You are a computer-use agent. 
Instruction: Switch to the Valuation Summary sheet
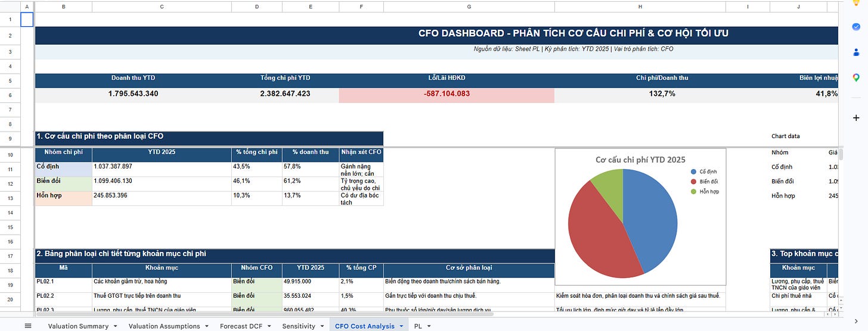[78, 326]
